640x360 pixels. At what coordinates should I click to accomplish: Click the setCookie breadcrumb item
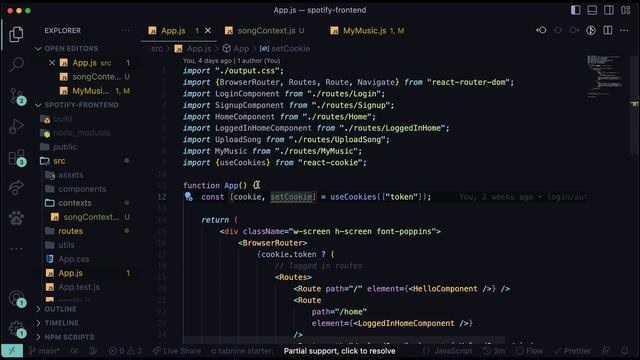pos(285,49)
